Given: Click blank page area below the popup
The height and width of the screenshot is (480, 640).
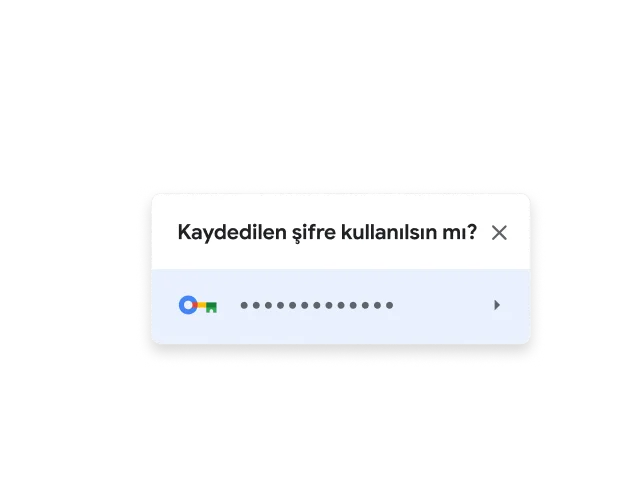Looking at the screenshot, I should point(320,414).
